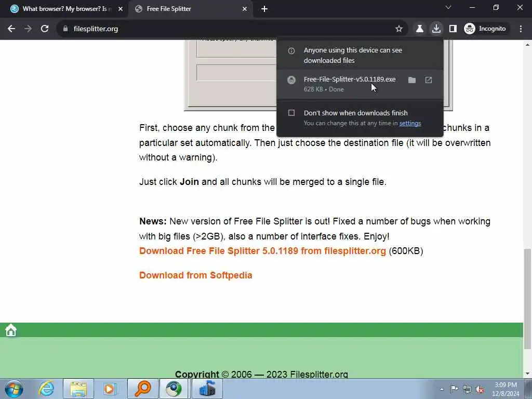Bookmark this page with the star icon

pos(399,29)
